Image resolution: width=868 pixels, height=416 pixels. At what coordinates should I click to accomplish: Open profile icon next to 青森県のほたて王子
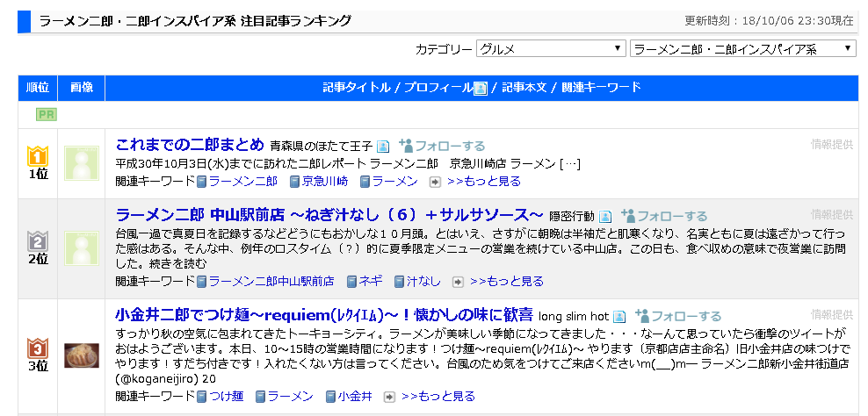[383, 147]
